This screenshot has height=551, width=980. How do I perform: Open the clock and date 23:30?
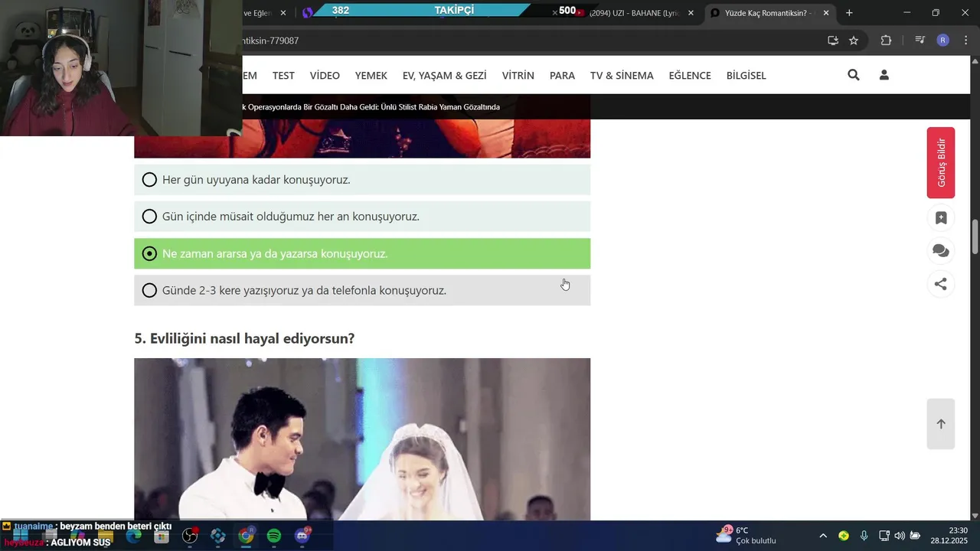point(949,535)
